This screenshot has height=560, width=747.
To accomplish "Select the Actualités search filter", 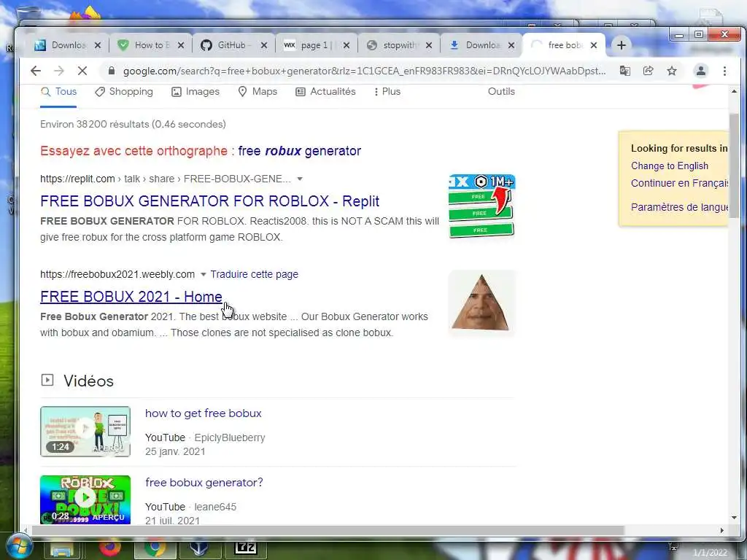I will (325, 92).
